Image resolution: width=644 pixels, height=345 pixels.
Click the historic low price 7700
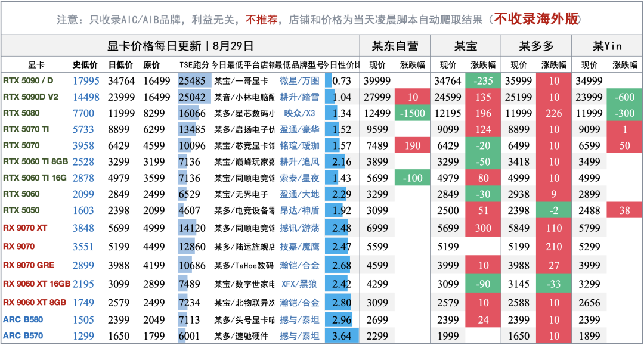pos(83,113)
